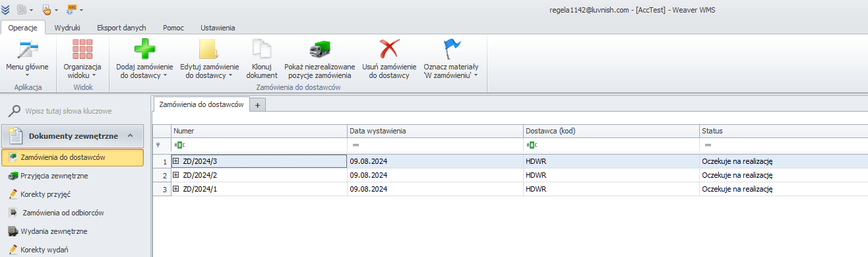868x257 pixels.
Task: Select the ZD/2024/3 number cell
Action: 259,161
